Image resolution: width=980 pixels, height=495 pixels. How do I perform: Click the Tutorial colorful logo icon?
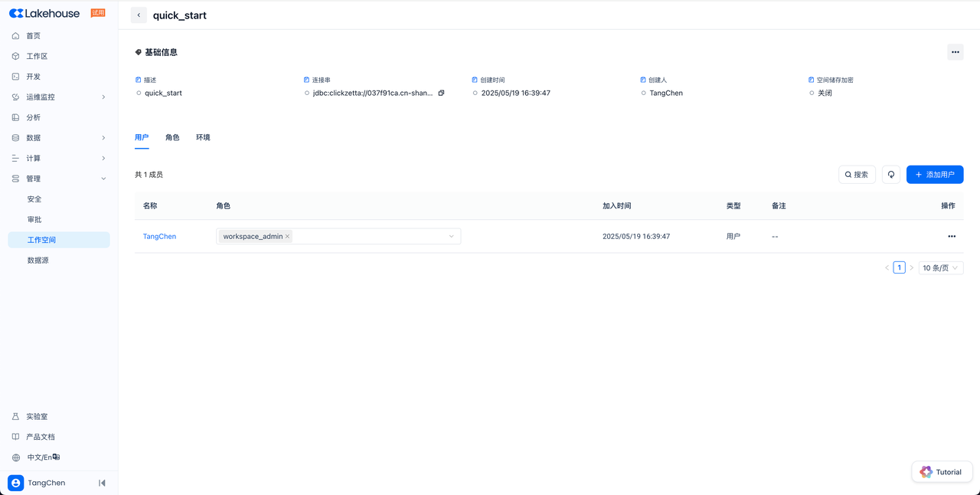coord(926,472)
